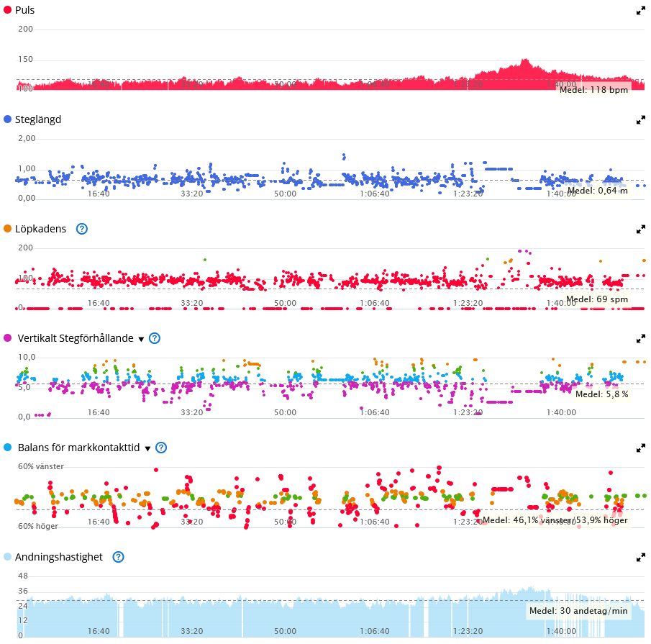
Task: Click the light blue Andningshastighet legend dot
Action: click(7, 556)
